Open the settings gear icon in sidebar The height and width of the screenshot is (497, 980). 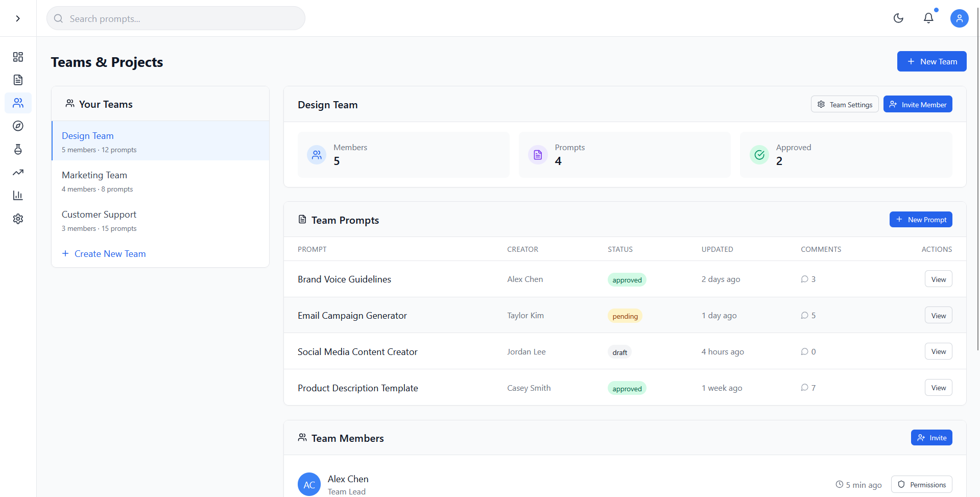tap(18, 219)
